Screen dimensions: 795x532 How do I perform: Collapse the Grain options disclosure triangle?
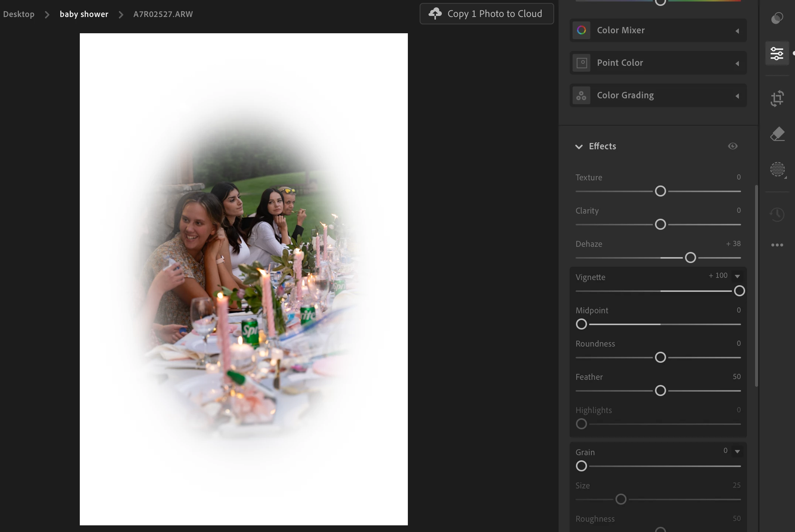[x=737, y=451]
